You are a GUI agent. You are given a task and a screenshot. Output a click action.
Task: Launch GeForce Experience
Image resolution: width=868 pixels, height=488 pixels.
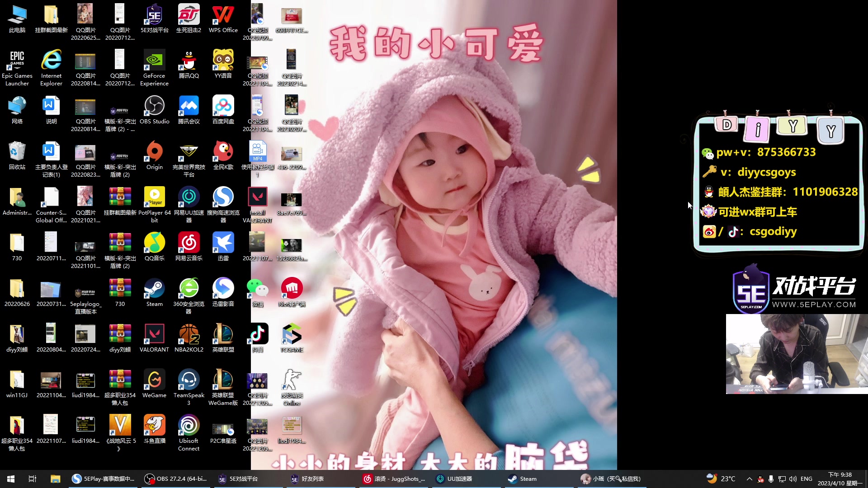pos(154,68)
